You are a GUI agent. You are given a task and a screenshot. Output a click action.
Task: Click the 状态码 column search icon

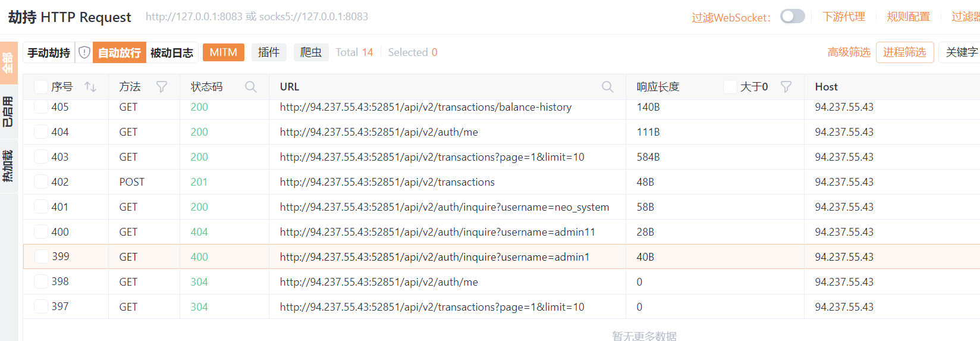point(251,87)
